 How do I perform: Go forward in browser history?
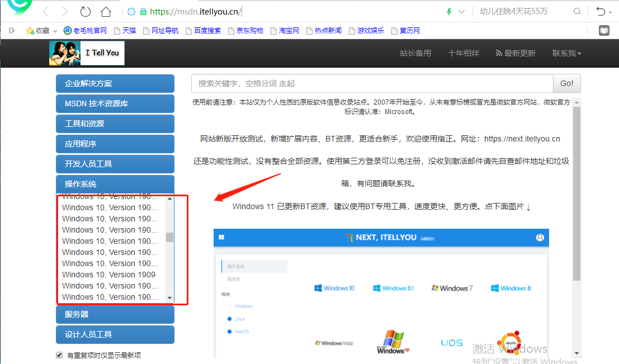pyautogui.click(x=65, y=12)
